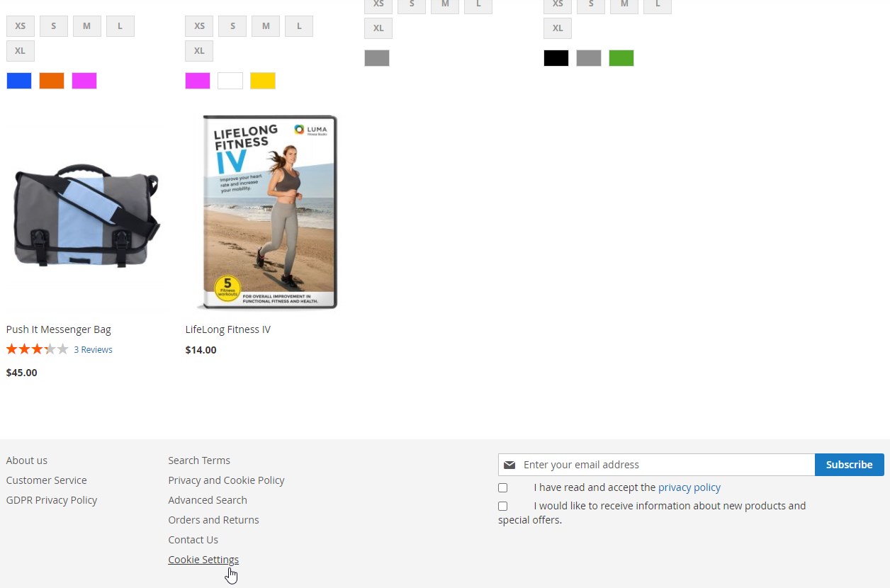Enable receiving new products and offers info
This screenshot has width=890, height=588.
click(502, 506)
